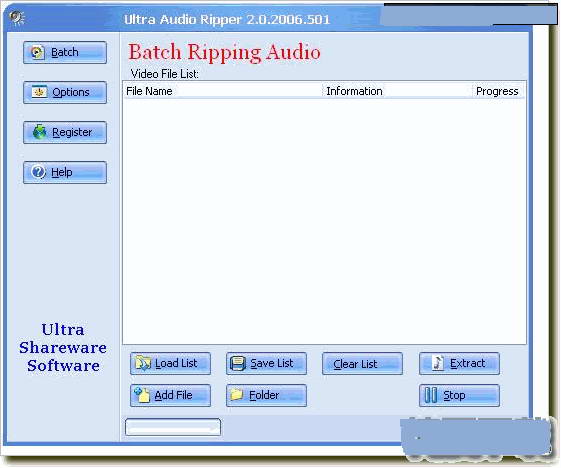Click the Folder button

[266, 395]
